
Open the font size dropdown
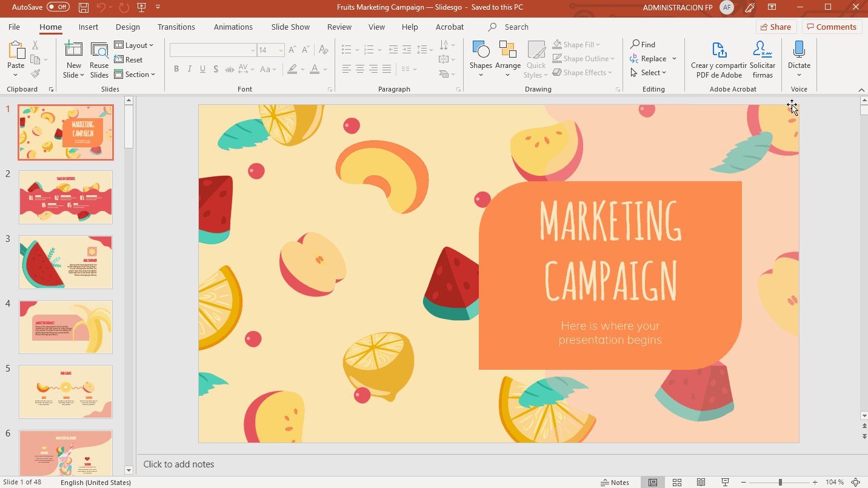coord(279,50)
